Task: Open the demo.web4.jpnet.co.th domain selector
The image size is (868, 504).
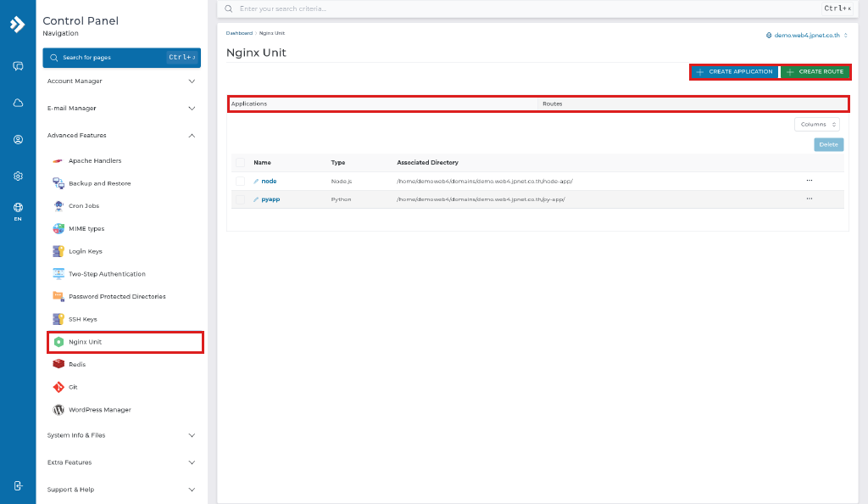Action: (x=807, y=36)
